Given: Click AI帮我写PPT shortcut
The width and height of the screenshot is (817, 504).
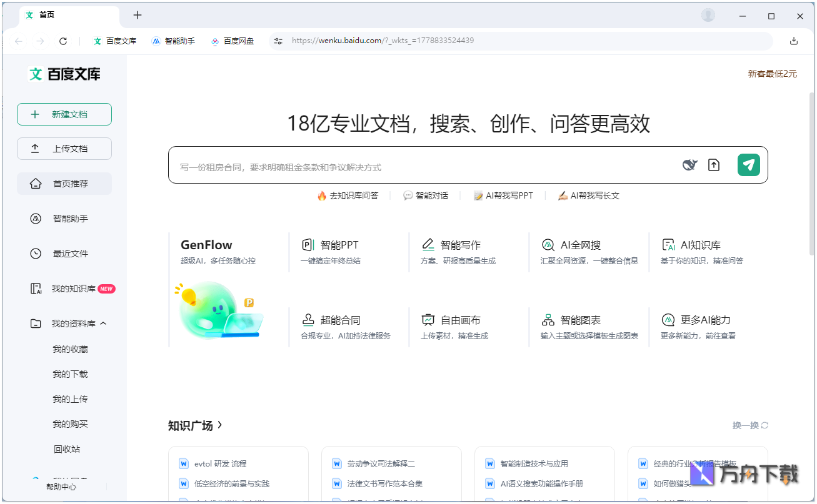Looking at the screenshot, I should (x=503, y=195).
